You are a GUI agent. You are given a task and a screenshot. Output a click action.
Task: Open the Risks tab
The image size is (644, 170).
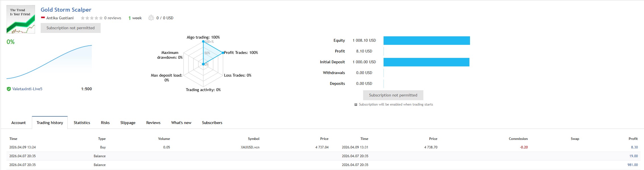(x=105, y=123)
